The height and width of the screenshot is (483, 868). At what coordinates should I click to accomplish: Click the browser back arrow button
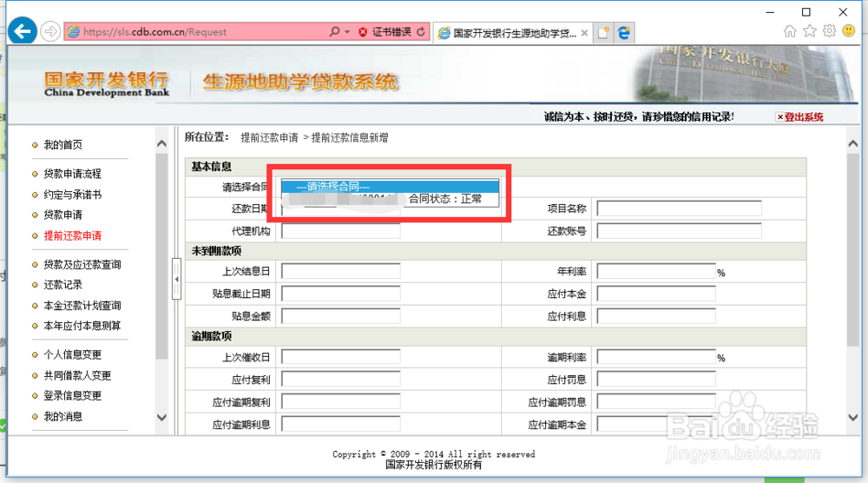tap(23, 31)
